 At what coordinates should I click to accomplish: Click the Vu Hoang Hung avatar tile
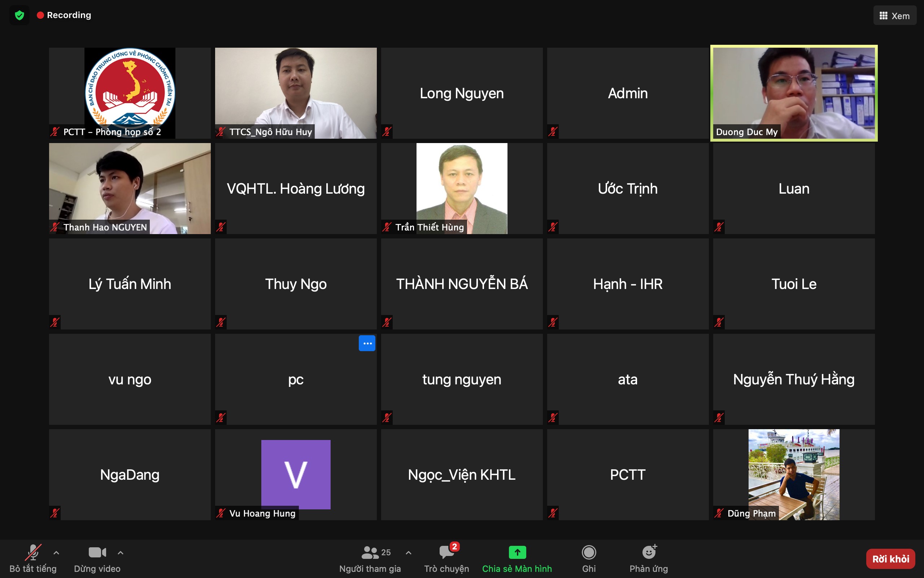click(296, 474)
